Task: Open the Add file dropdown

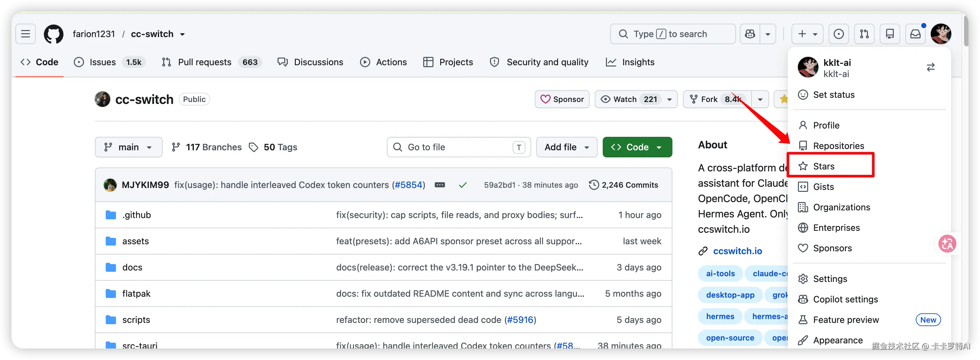Action: click(566, 147)
